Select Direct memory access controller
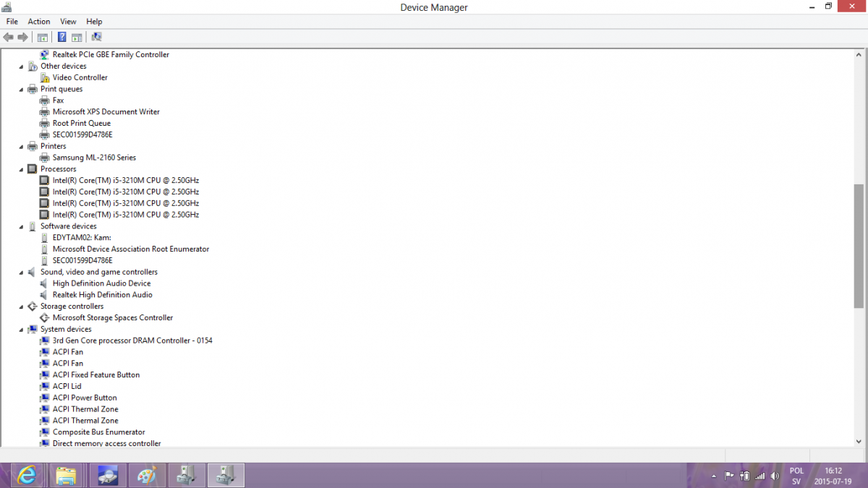Image resolution: width=868 pixels, height=488 pixels. [107, 443]
